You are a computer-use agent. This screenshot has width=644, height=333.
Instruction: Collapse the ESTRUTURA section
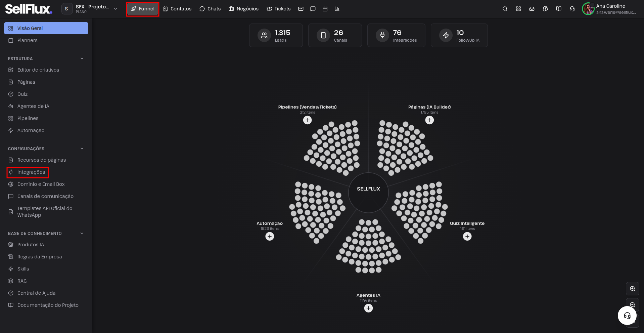(x=82, y=58)
